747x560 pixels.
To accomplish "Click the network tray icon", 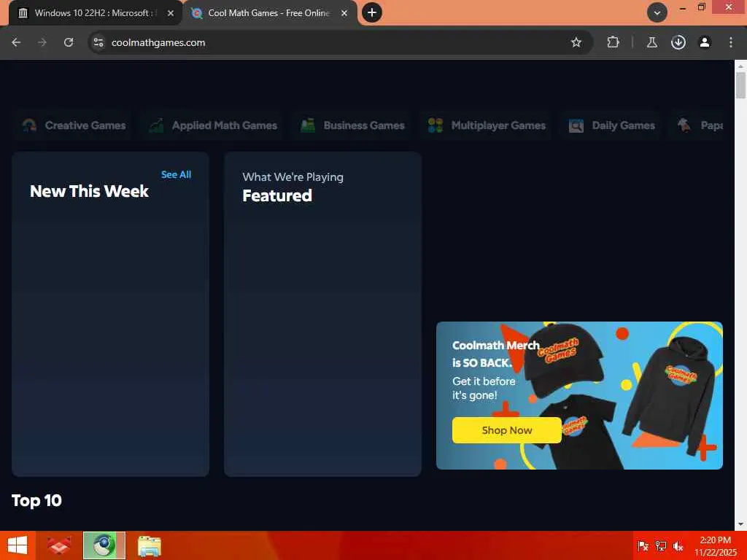I will point(661,545).
